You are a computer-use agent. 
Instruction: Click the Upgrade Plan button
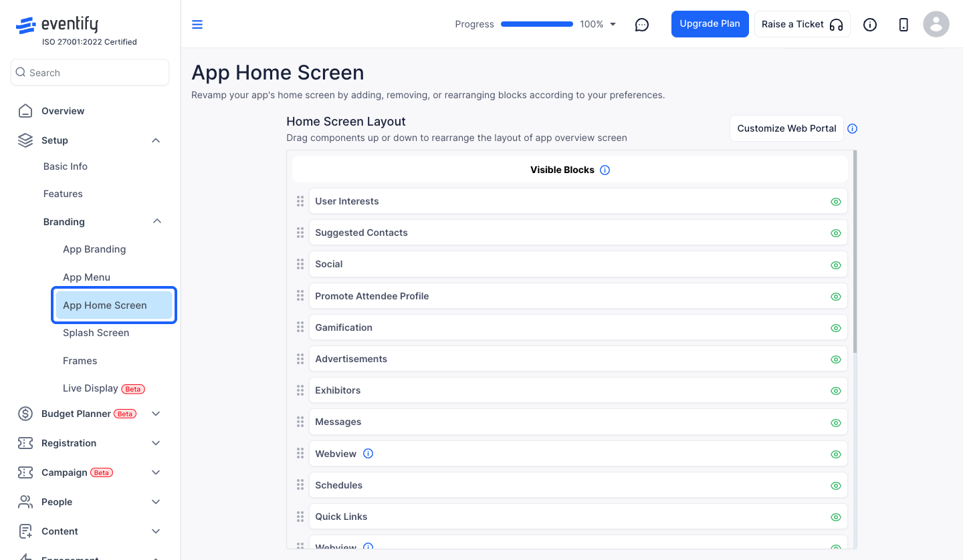click(710, 24)
